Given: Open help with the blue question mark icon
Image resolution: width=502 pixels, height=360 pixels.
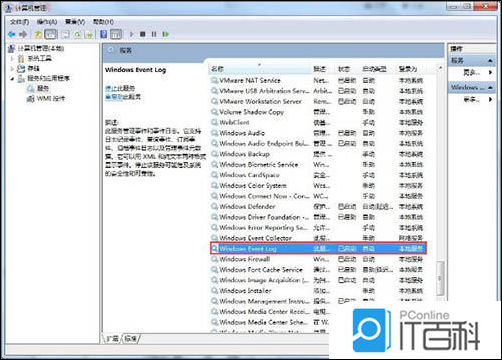Looking at the screenshot, I should pos(104,34).
